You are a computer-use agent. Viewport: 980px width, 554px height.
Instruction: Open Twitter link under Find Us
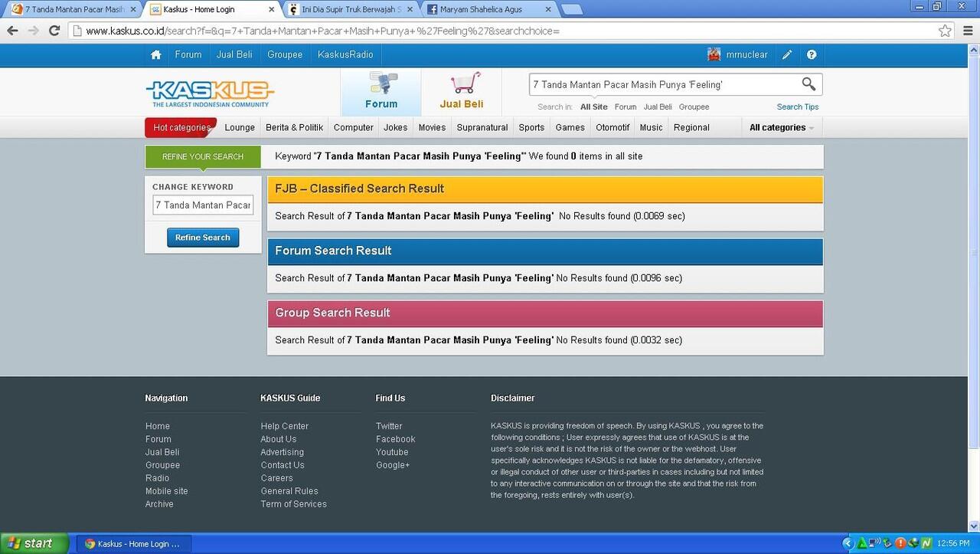(389, 426)
